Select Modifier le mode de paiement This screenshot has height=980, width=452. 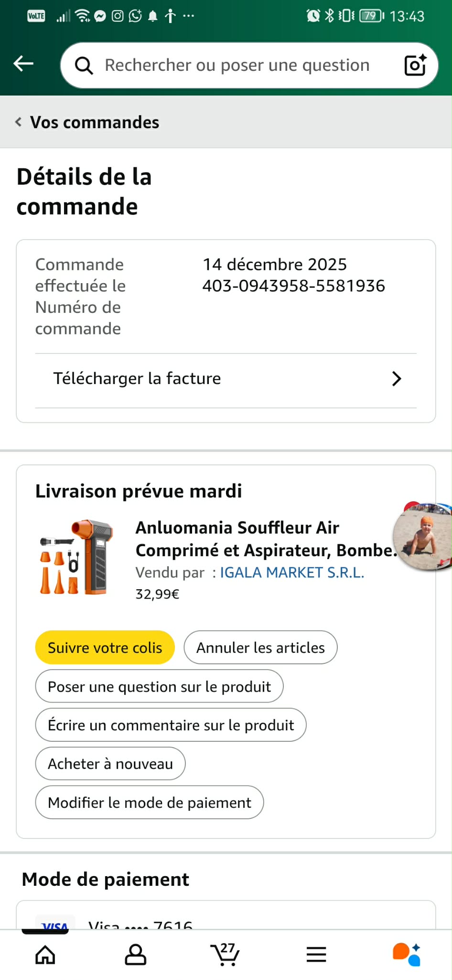coord(150,803)
